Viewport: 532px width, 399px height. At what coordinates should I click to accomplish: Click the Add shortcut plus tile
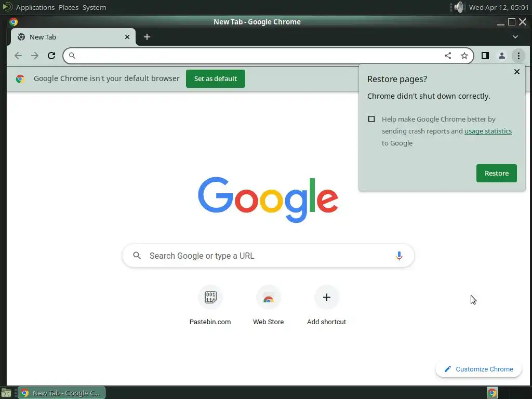click(x=326, y=297)
